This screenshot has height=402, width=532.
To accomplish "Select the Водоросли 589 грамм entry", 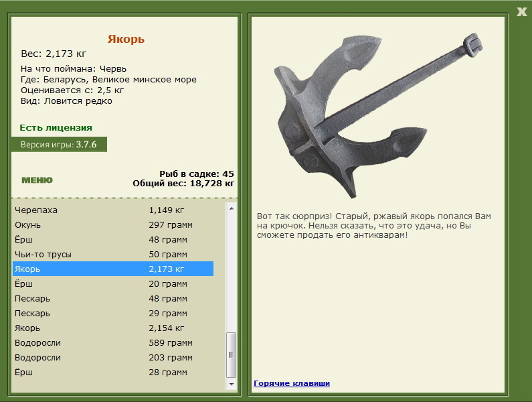I will pos(113,342).
